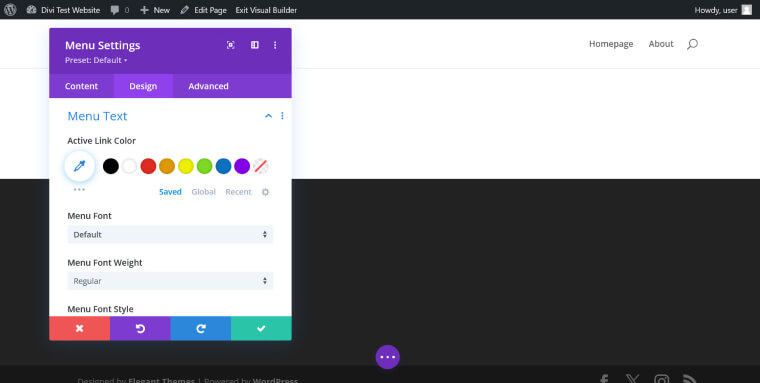
Task: Go to the Homepage menu link
Action: pyautogui.click(x=611, y=44)
